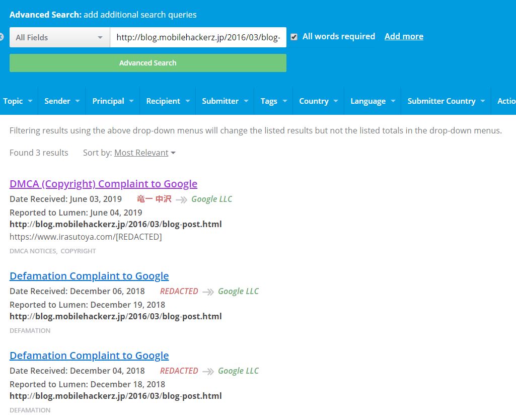Open DMCA (Copyright) Complaint to Google result

pyautogui.click(x=103, y=184)
